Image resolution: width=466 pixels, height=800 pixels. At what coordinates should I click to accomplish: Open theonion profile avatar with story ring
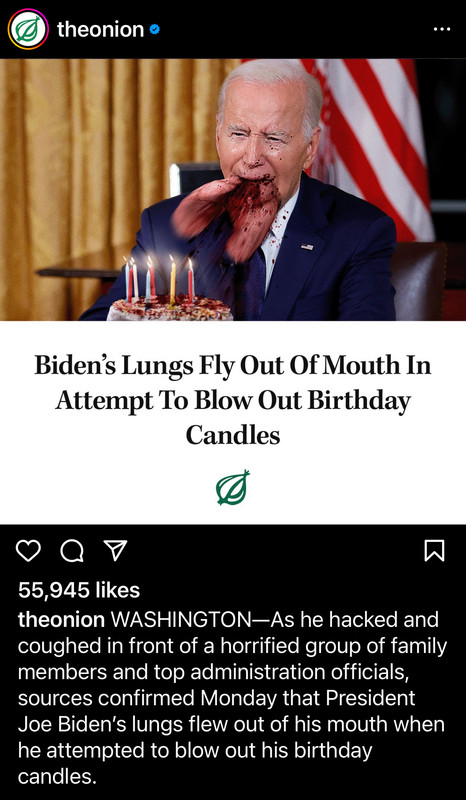tap(28, 29)
